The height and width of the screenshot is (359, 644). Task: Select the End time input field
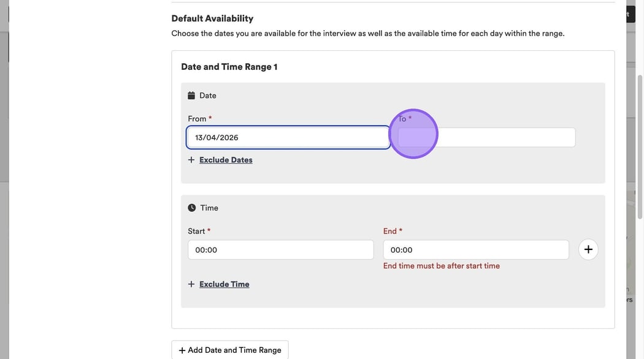[475, 250]
